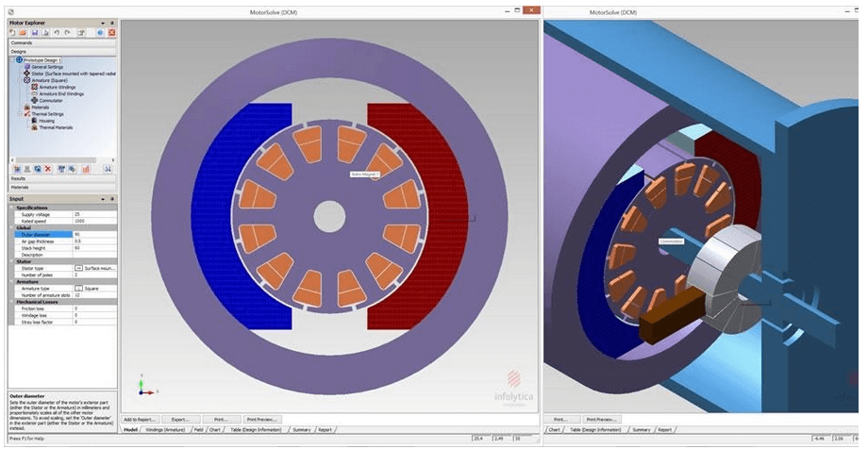The width and height of the screenshot is (868, 449).
Task: Open the Armature type dropdown
Action: coord(94,289)
